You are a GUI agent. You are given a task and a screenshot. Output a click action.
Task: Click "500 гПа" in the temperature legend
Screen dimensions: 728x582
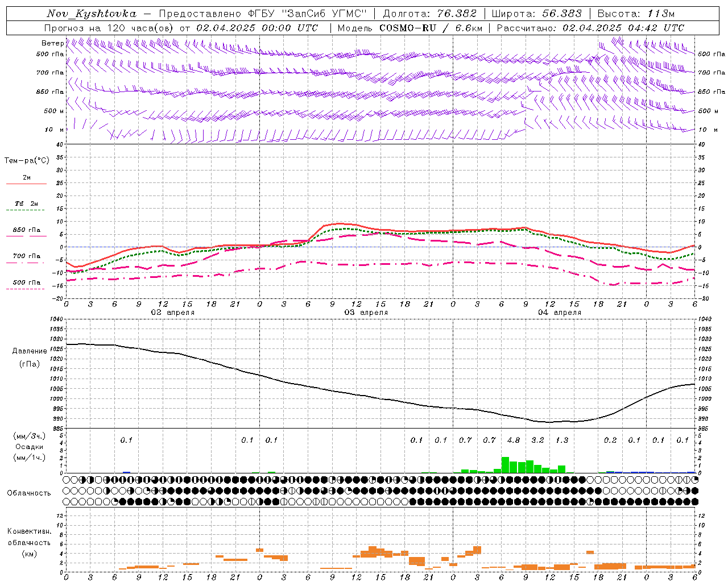coord(27,282)
